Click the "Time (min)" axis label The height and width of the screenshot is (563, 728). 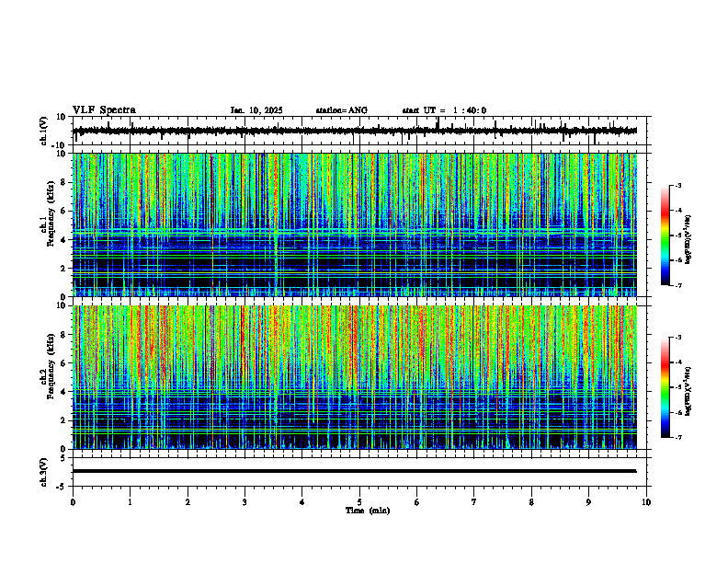(x=368, y=511)
